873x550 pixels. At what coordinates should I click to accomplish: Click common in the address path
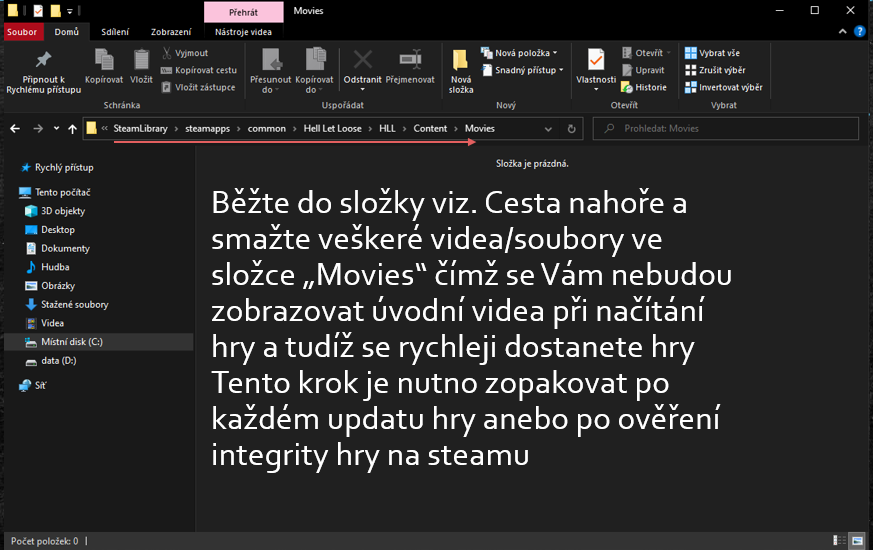[267, 129]
